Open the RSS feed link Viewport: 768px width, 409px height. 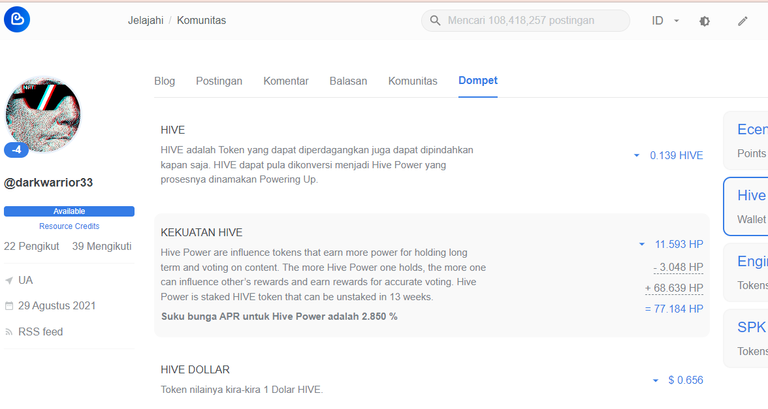pyautogui.click(x=41, y=332)
